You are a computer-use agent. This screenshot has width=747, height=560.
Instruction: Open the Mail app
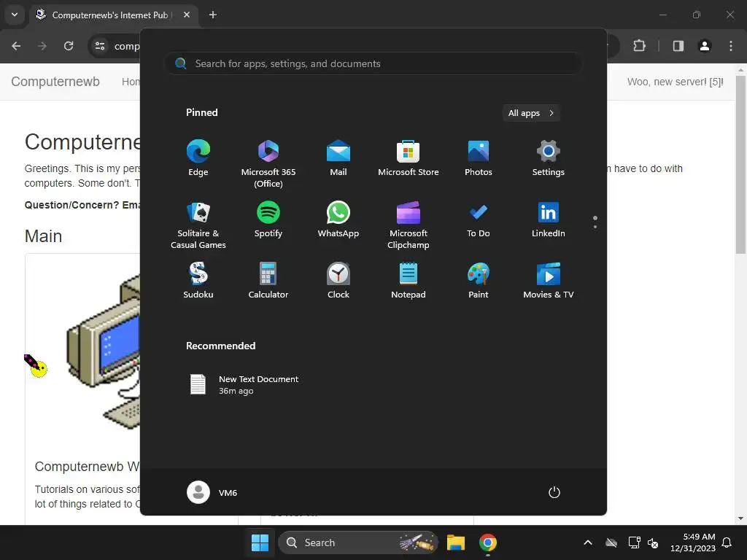[338, 157]
